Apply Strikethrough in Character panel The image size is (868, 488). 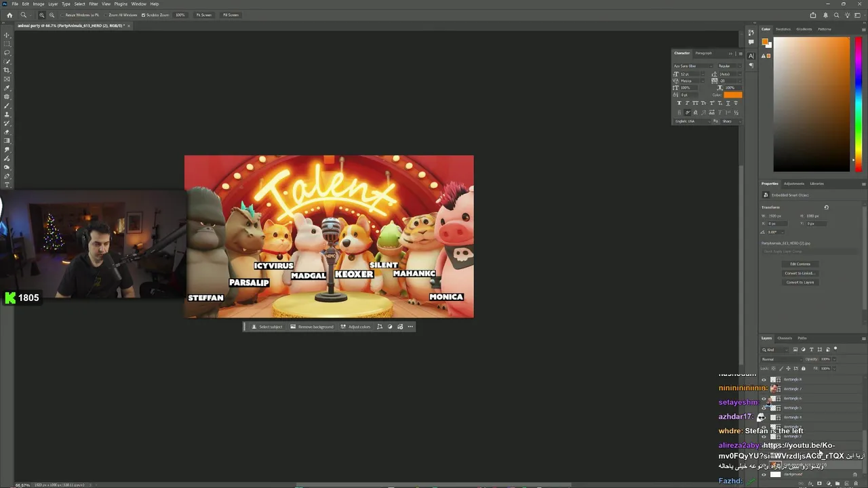(x=736, y=103)
